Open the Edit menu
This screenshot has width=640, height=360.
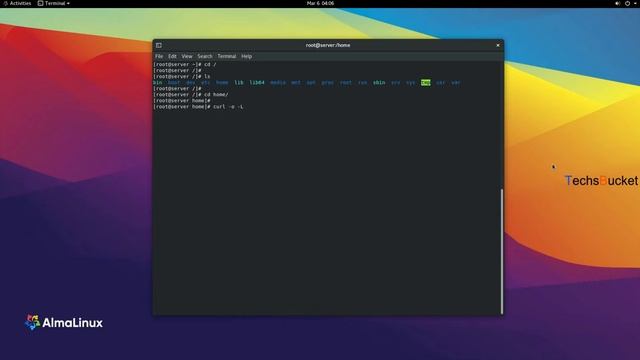click(x=172, y=56)
